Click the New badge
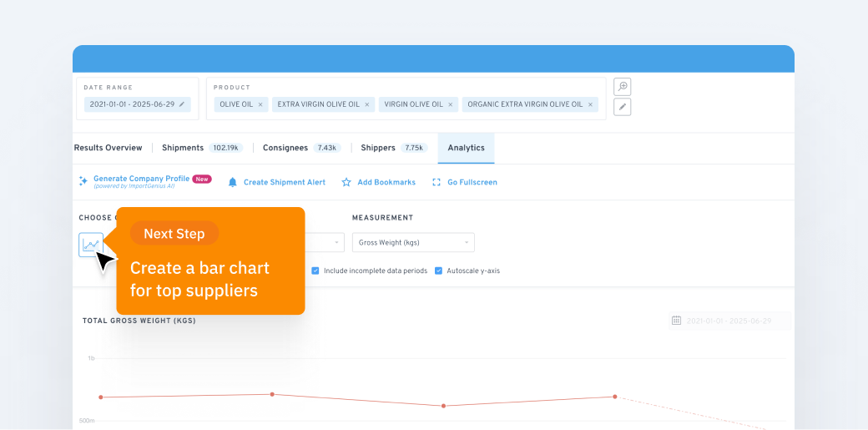Viewport: 868px width, 430px height. (x=202, y=179)
